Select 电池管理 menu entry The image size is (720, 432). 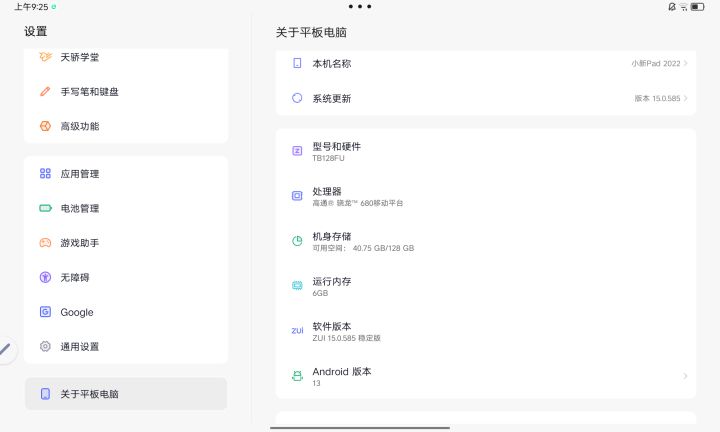tap(126, 208)
